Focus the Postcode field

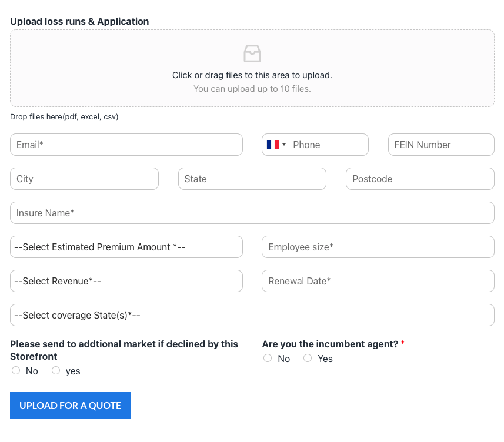pyautogui.click(x=420, y=179)
